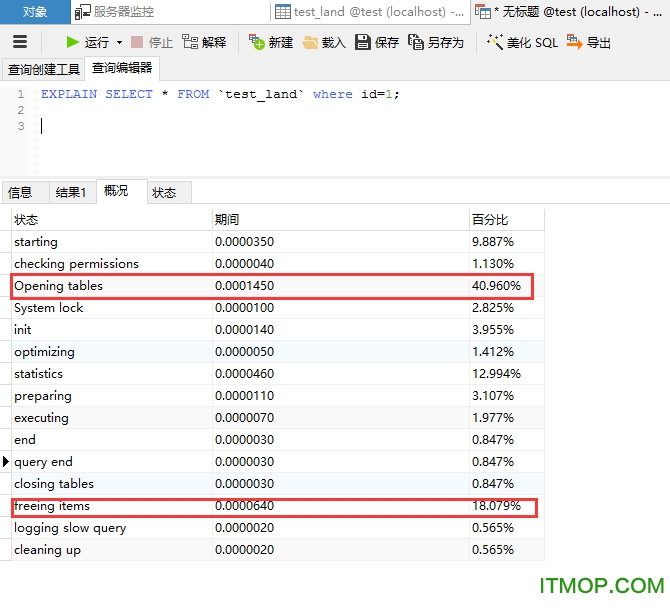The height and width of the screenshot is (611, 670).
Task: Click the 状态 column header
Action: [112, 220]
